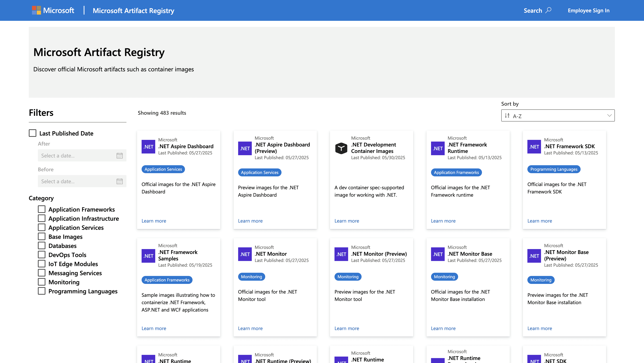Viewport: 644px width, 363px height.
Task: Check the Application Infrastructure category
Action: pos(41,218)
